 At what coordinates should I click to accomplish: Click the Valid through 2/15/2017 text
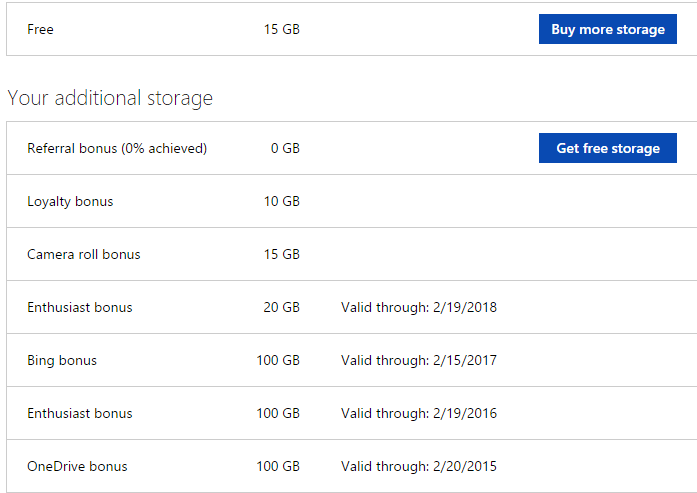click(x=418, y=360)
